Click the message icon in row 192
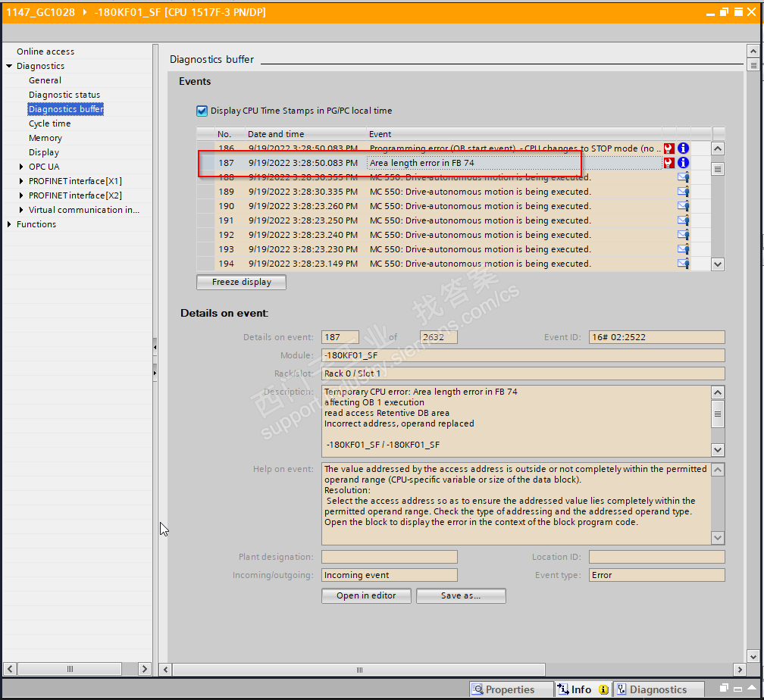Screen dimensions: 764x700 683,235
